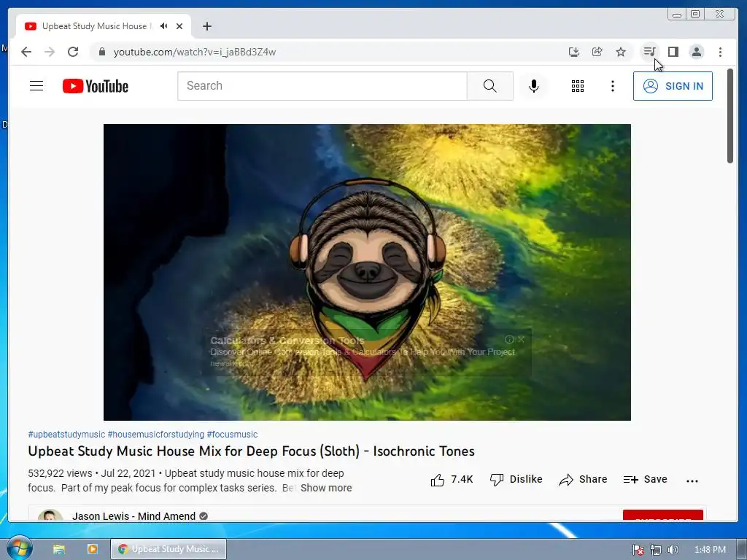Go back to the previous page

26,52
